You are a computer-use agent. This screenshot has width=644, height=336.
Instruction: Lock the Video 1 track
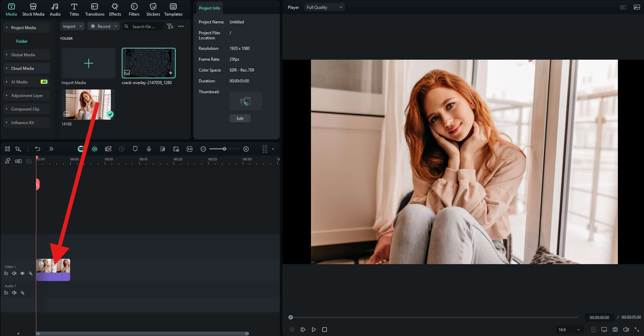[x=6, y=273]
